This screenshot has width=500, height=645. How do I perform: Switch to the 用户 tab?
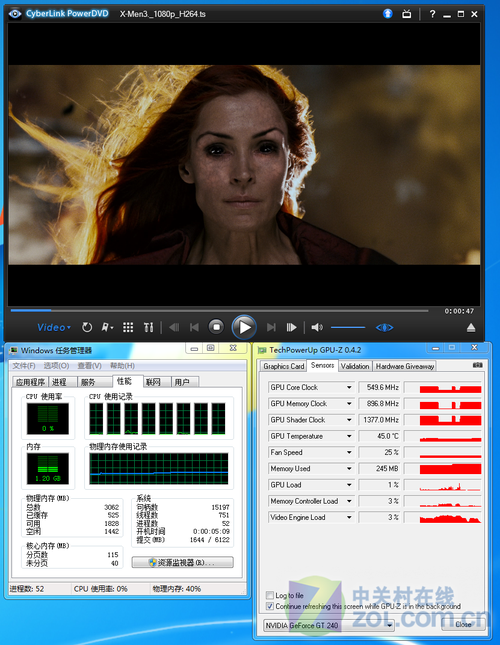click(x=185, y=382)
